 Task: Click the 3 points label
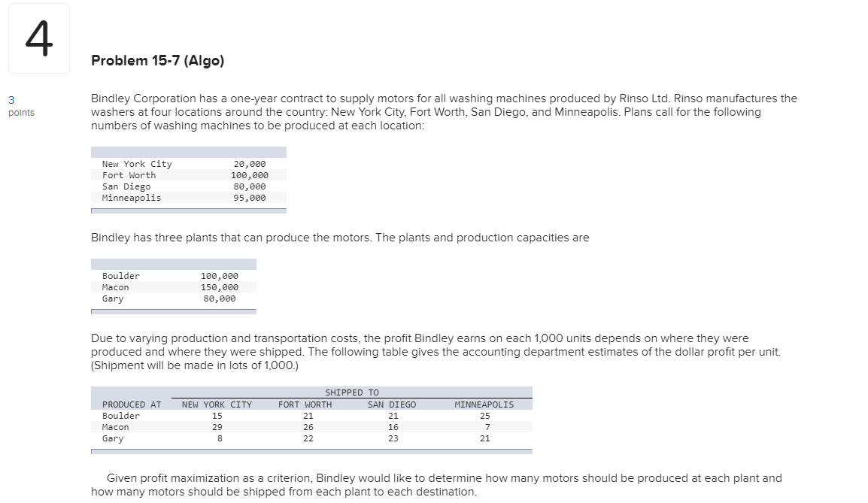pos(21,106)
